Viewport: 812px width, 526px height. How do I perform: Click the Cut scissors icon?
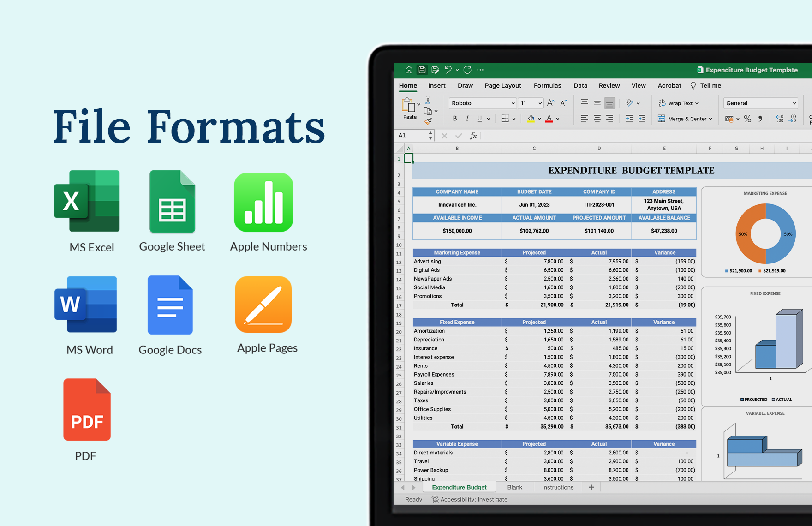tap(428, 101)
